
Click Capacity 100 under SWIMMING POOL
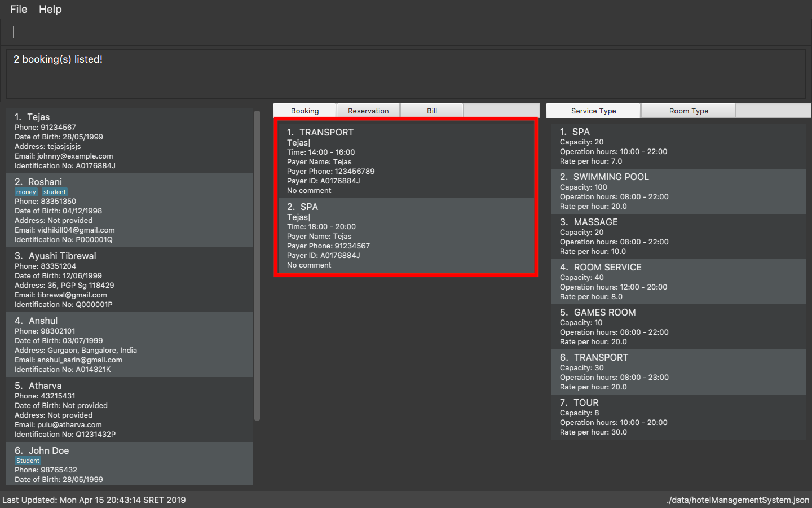(x=584, y=187)
